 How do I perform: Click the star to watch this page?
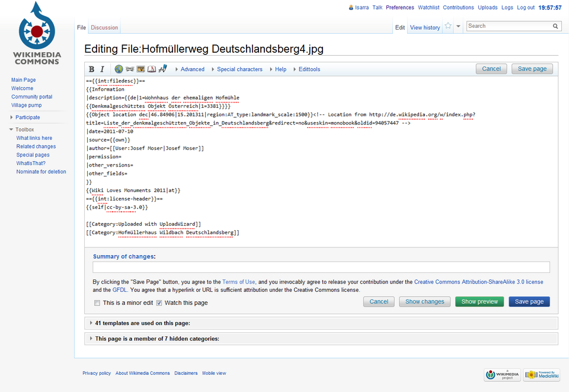(x=448, y=27)
